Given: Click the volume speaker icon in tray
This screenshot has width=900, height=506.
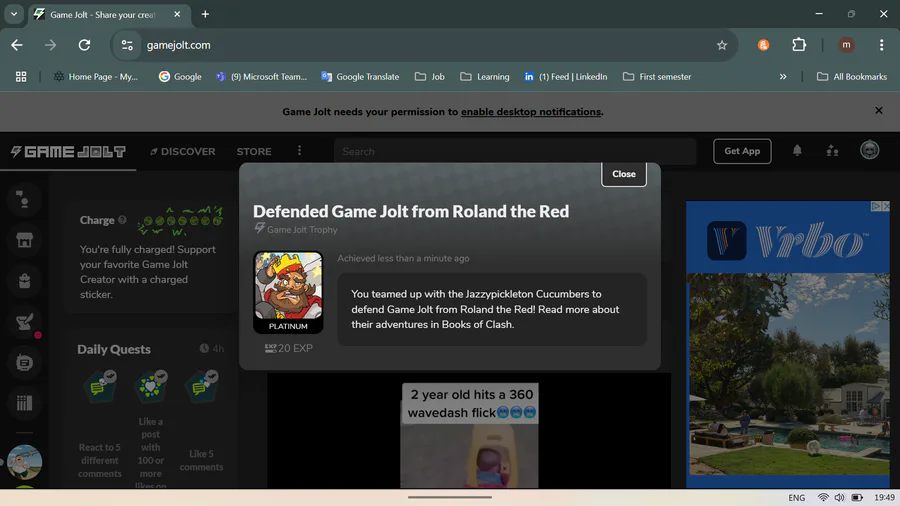Looking at the screenshot, I should point(839,497).
